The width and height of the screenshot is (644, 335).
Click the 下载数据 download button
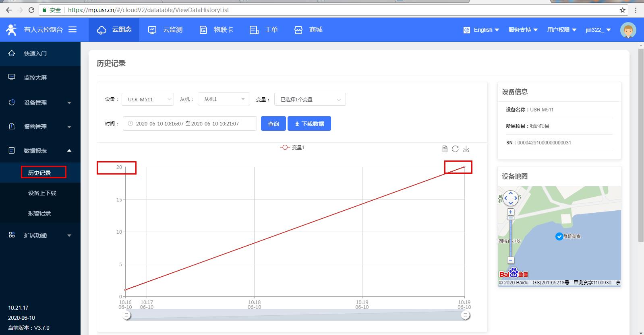pos(309,123)
